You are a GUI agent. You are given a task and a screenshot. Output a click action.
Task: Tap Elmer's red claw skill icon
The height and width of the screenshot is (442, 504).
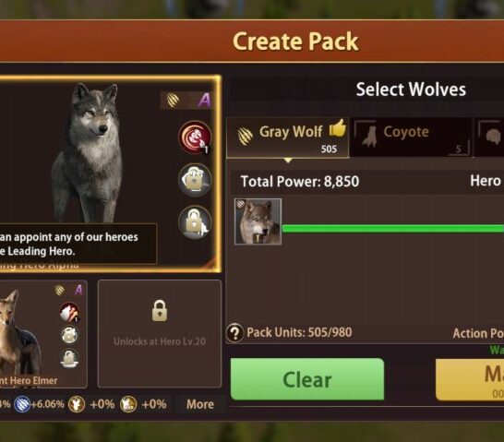tap(69, 312)
